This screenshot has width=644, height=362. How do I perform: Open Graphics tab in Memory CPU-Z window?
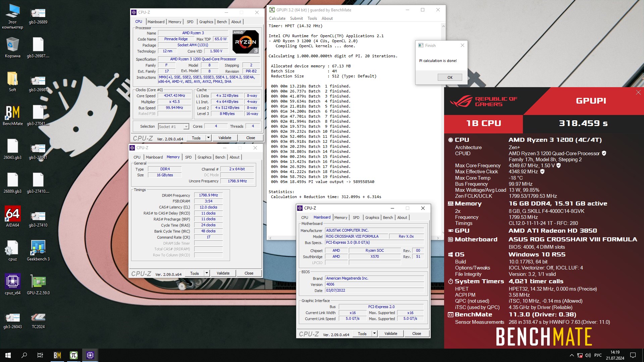coord(205,157)
